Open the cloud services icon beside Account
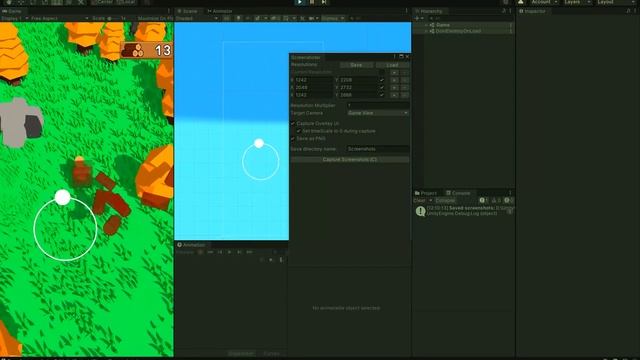The width and height of the screenshot is (640, 360). 521,2
